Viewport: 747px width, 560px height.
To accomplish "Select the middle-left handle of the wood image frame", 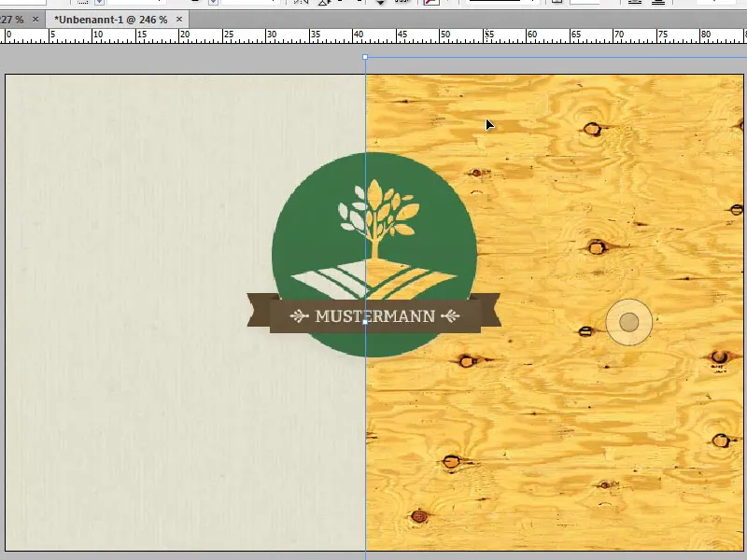I will 365,322.
